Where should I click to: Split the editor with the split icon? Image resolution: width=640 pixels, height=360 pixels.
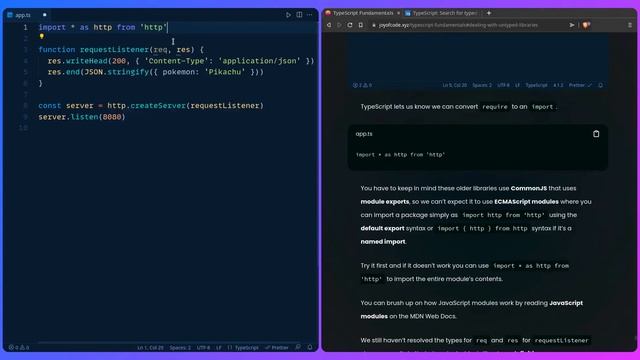(299, 15)
